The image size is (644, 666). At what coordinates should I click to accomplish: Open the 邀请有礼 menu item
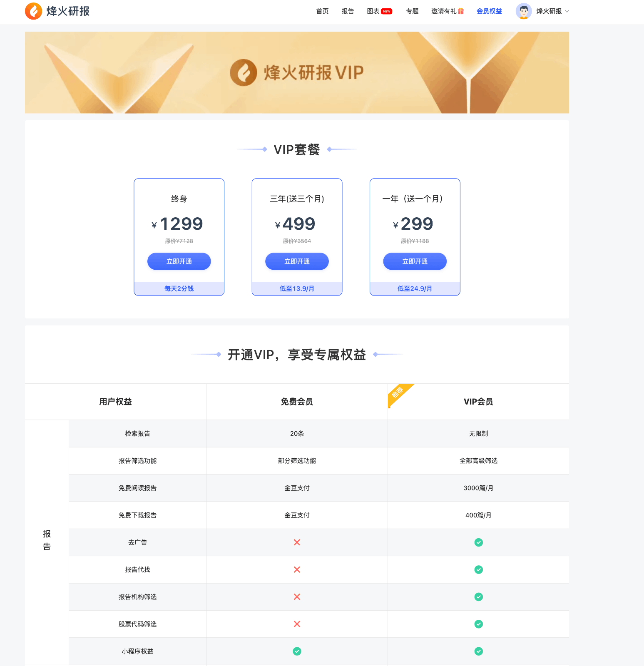444,11
